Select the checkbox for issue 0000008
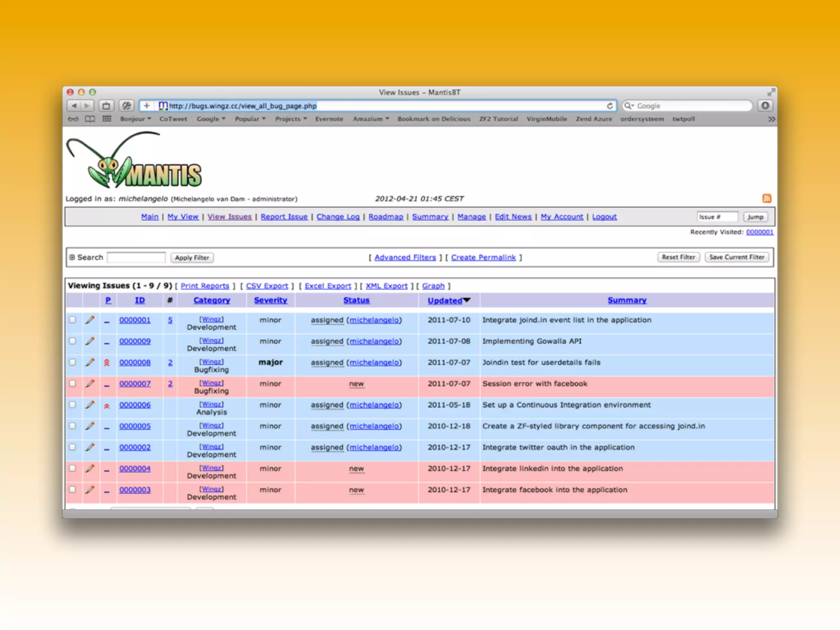The width and height of the screenshot is (840, 630). pyautogui.click(x=73, y=362)
